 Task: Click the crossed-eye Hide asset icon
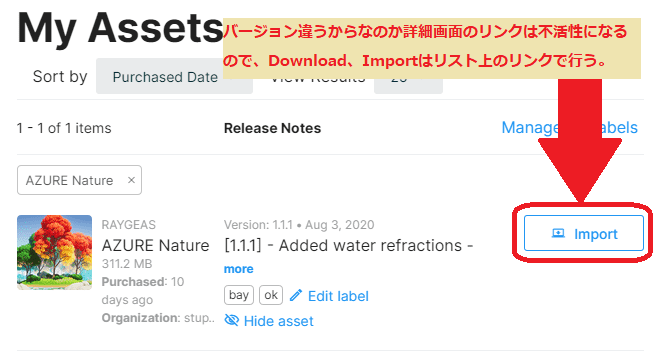click(x=232, y=320)
